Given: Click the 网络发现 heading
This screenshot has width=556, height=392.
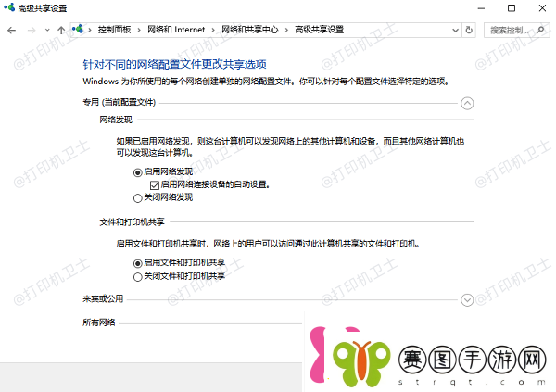Looking at the screenshot, I should tap(116, 120).
